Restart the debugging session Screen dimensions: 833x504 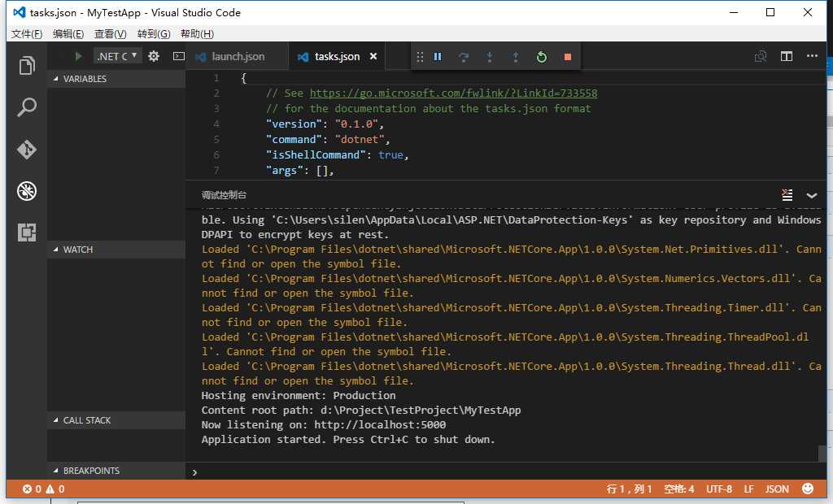541,56
